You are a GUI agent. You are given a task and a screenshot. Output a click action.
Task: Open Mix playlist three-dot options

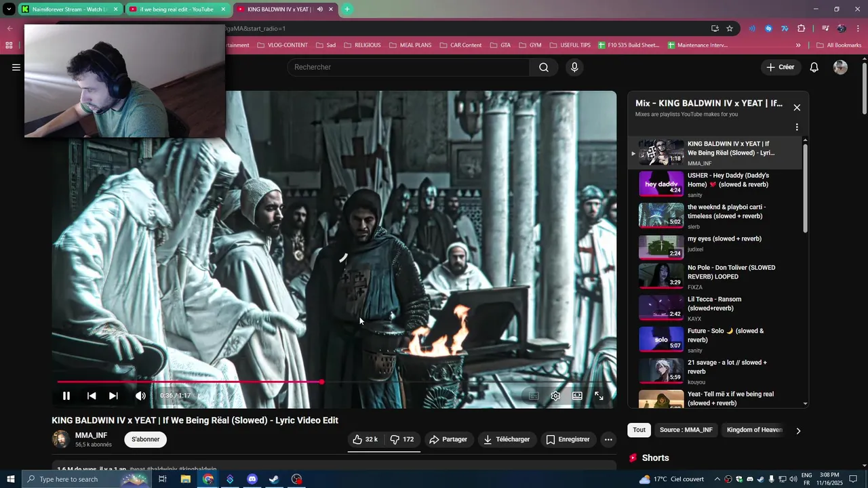(797, 127)
